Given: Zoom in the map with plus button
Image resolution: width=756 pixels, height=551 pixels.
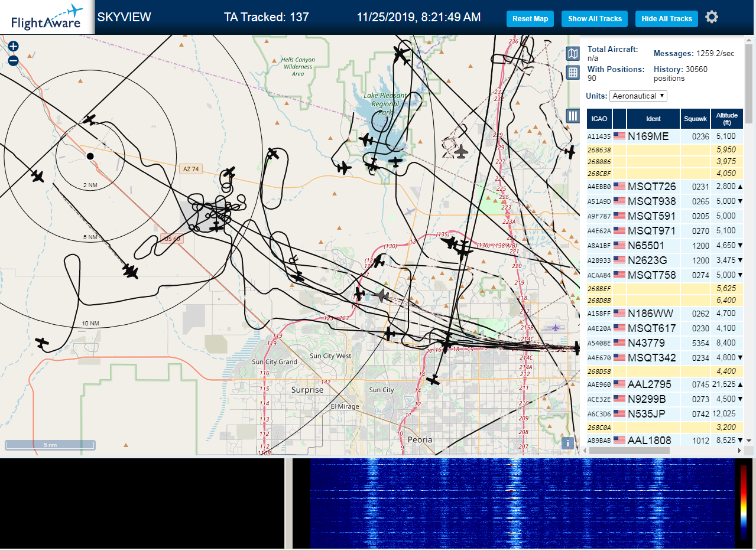Looking at the screenshot, I should 14,46.
